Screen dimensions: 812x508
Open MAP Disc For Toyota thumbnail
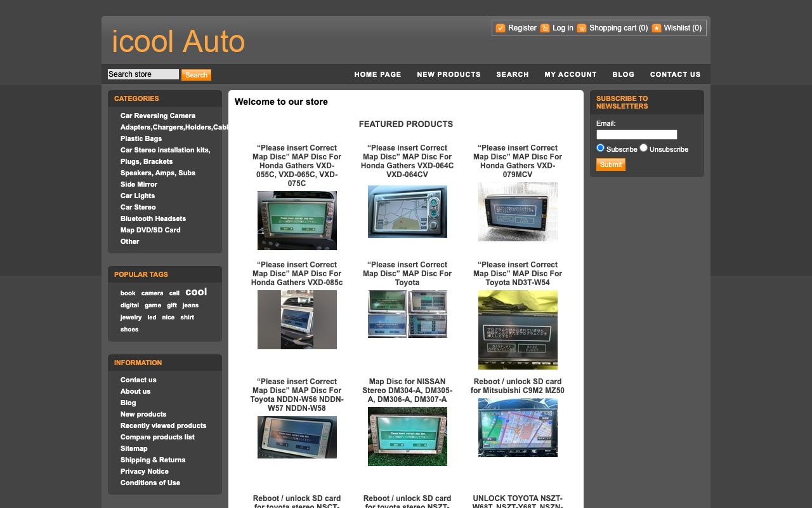click(407, 314)
